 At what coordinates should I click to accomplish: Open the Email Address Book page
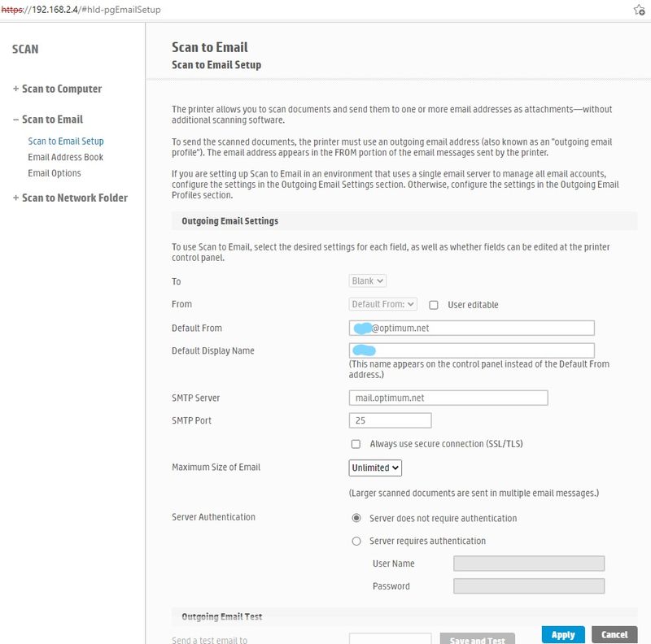click(65, 157)
